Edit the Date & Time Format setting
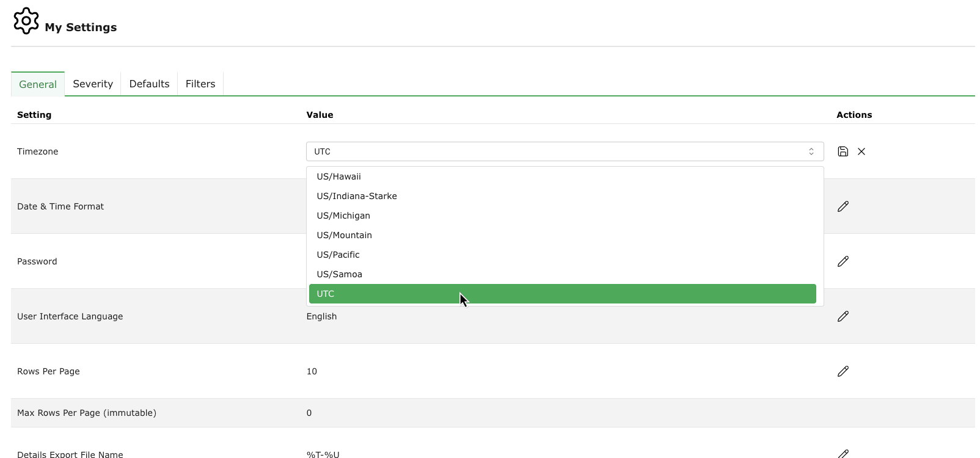This screenshot has width=980, height=458. pos(843,206)
